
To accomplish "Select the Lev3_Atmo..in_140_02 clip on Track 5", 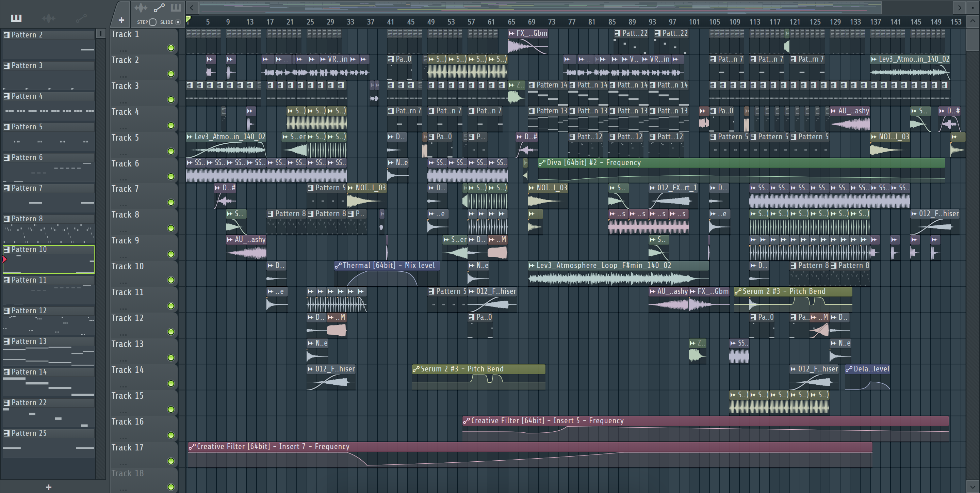I will [x=226, y=145].
